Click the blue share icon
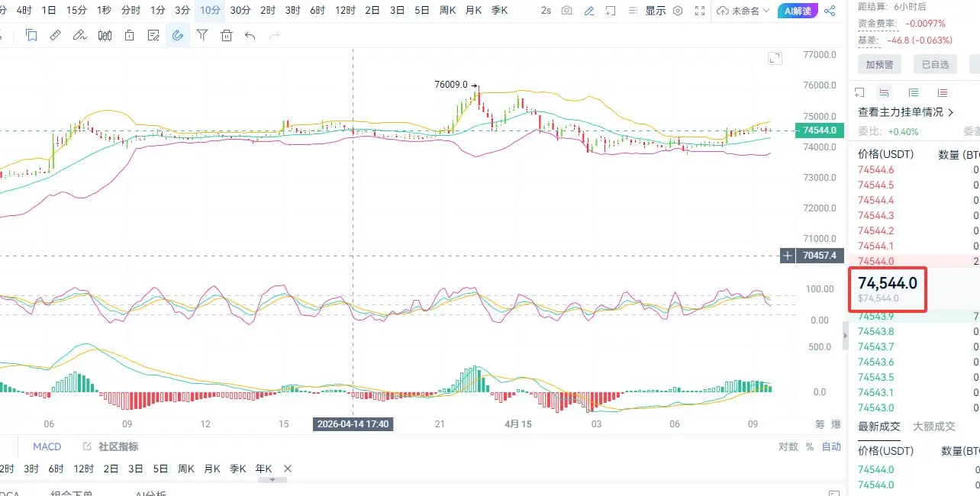The width and height of the screenshot is (980, 496). click(830, 11)
